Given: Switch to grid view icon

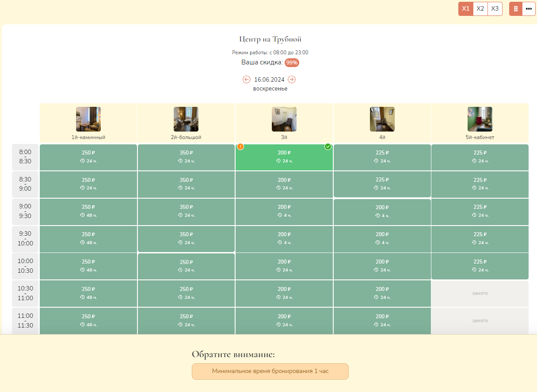Looking at the screenshot, I should [x=516, y=9].
